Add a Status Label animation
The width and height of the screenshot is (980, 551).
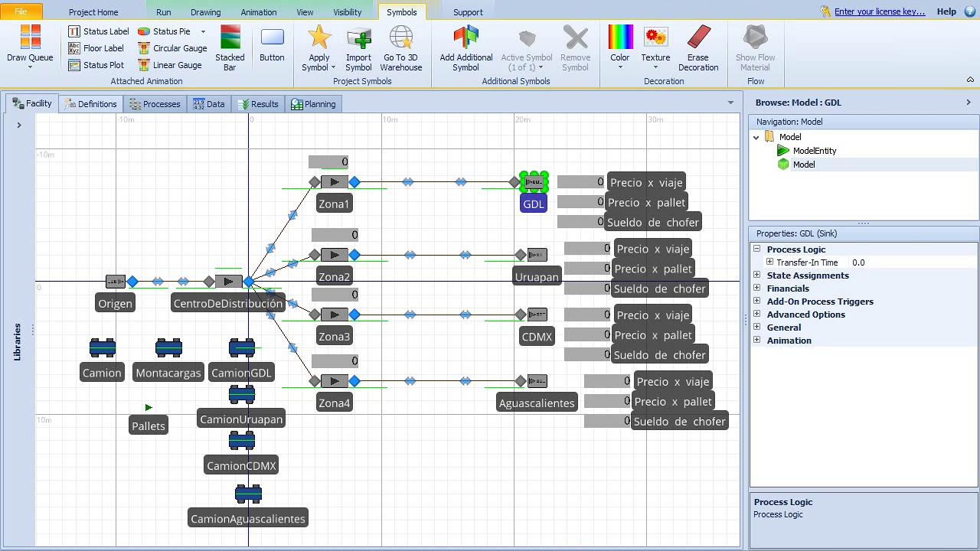pos(99,31)
